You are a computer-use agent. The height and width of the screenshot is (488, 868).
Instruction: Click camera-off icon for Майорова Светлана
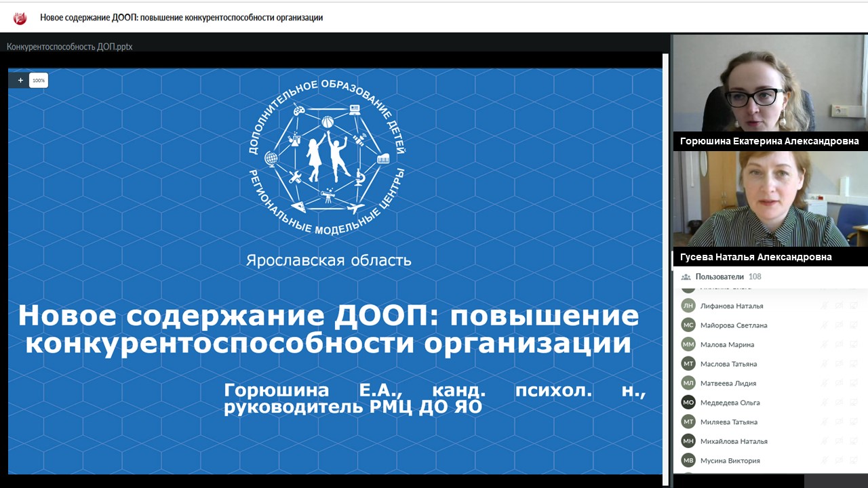pyautogui.click(x=840, y=325)
